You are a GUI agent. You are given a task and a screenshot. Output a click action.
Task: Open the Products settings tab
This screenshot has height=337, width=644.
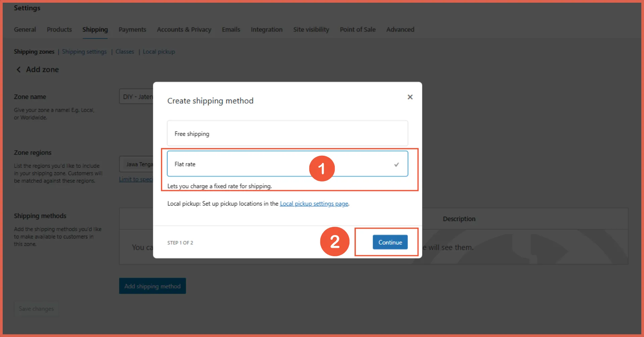[x=59, y=30]
